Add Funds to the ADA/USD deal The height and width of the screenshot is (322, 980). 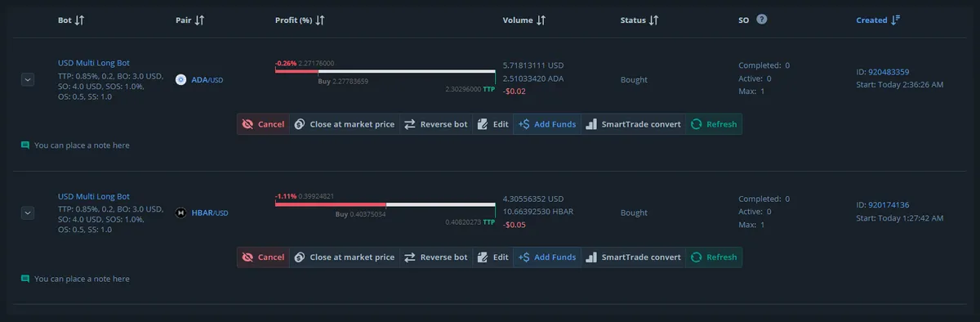tap(546, 124)
